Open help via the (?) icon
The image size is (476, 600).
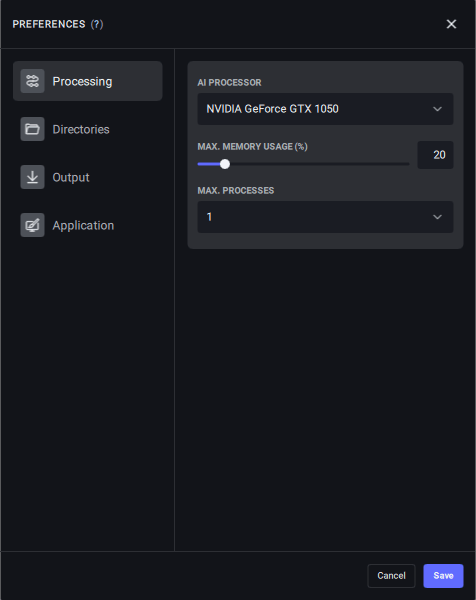tap(97, 24)
